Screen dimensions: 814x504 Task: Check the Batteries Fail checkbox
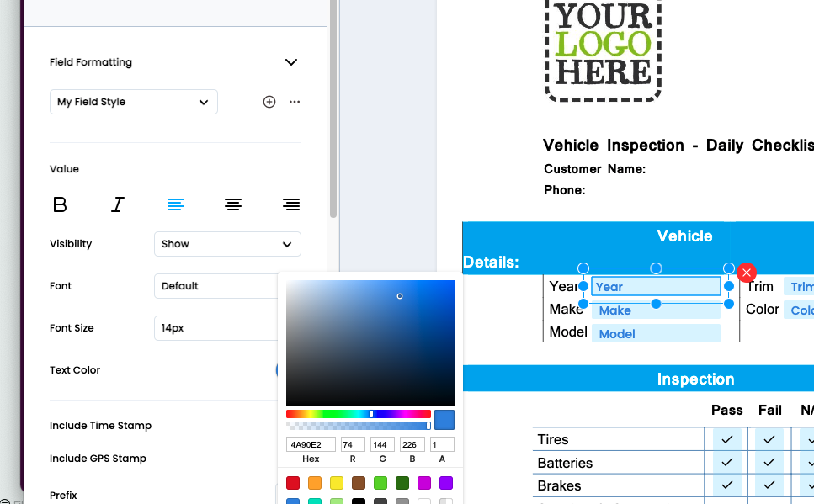(769, 463)
